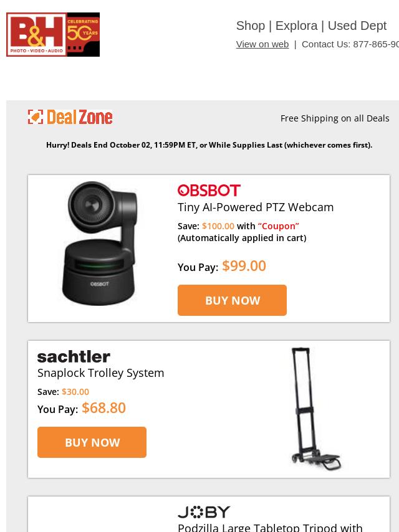Click the red "Coupon" text
The height and width of the screenshot is (532, 399).
tap(279, 226)
